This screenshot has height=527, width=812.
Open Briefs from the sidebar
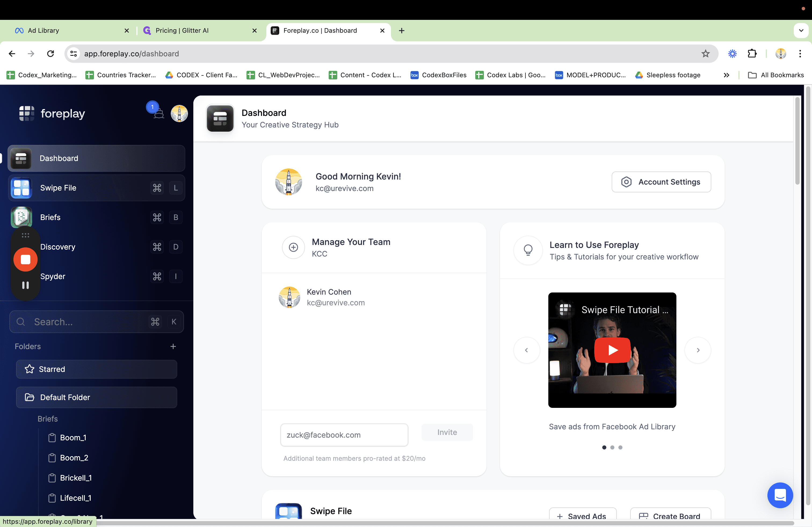pyautogui.click(x=97, y=217)
